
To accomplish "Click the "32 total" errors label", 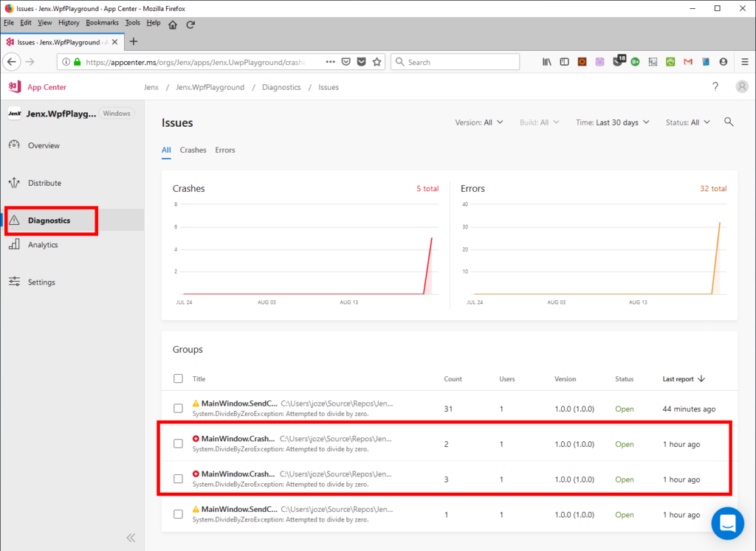I will [713, 188].
